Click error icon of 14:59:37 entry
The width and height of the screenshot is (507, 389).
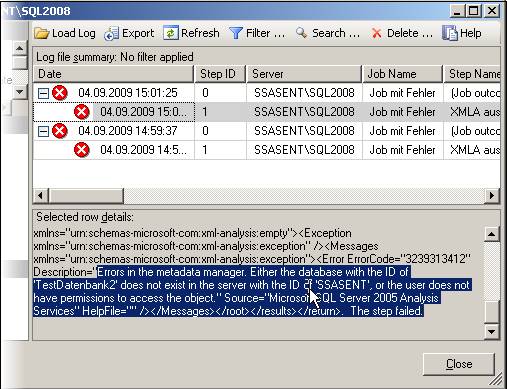tap(60, 131)
